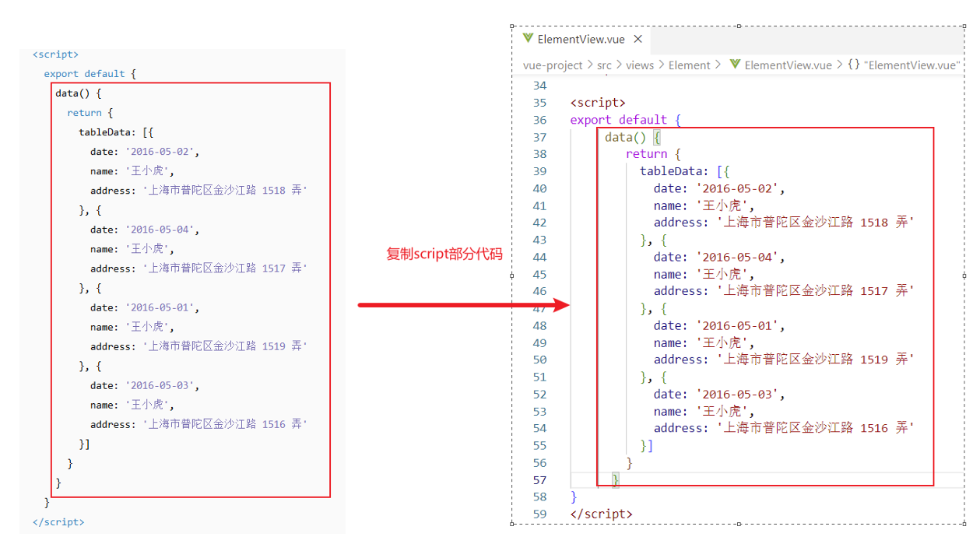Open the views breadcrumb segment
Image resolution: width=980 pixels, height=544 pixels.
pyautogui.click(x=640, y=65)
